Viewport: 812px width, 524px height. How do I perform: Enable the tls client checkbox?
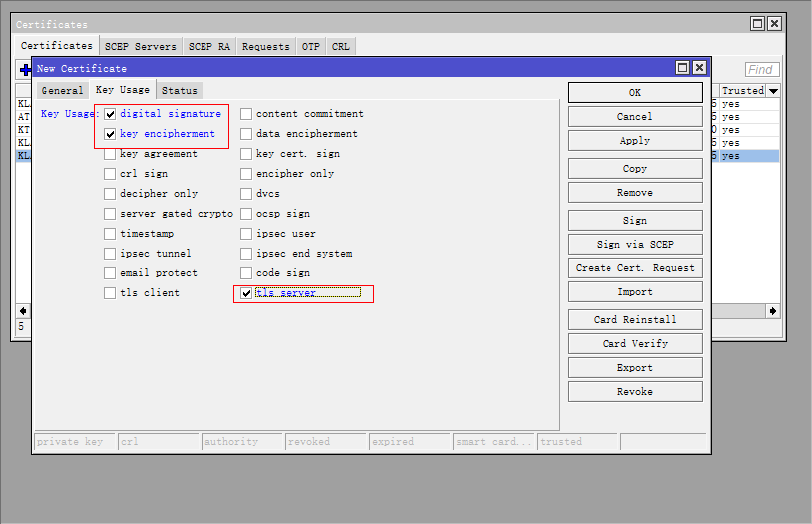coord(111,293)
